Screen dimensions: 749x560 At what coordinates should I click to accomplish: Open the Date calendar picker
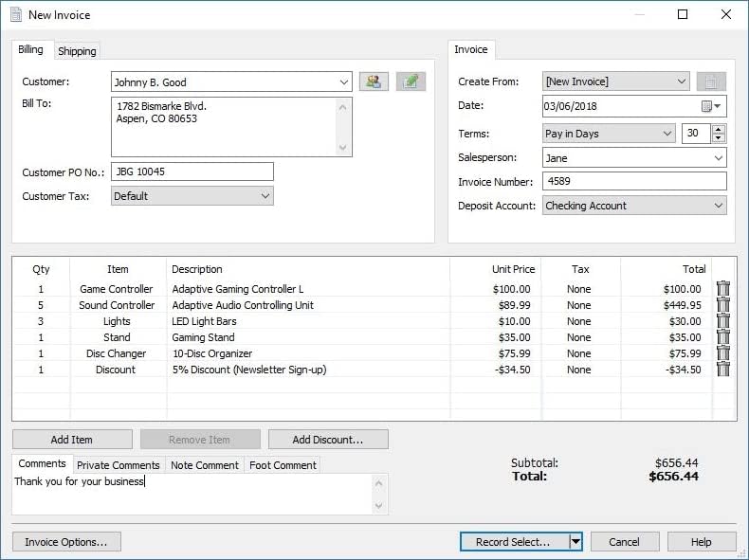tap(711, 106)
